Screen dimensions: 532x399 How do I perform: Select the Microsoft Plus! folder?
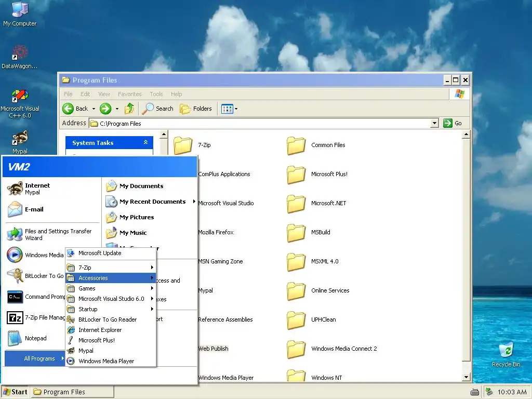pyautogui.click(x=317, y=175)
